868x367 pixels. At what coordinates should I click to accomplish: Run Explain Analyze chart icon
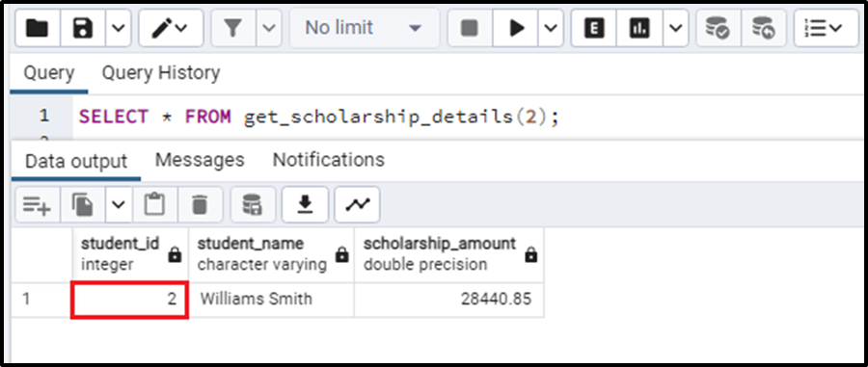pyautogui.click(x=640, y=28)
